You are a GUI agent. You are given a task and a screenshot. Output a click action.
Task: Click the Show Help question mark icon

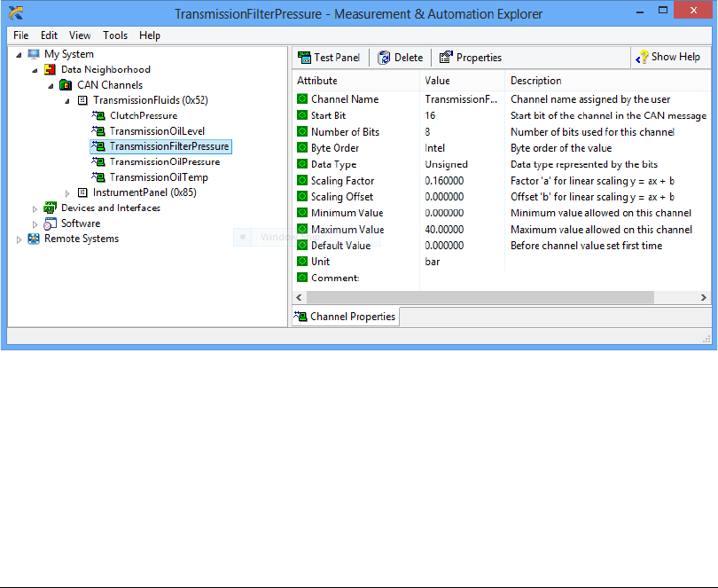pyautogui.click(x=642, y=57)
